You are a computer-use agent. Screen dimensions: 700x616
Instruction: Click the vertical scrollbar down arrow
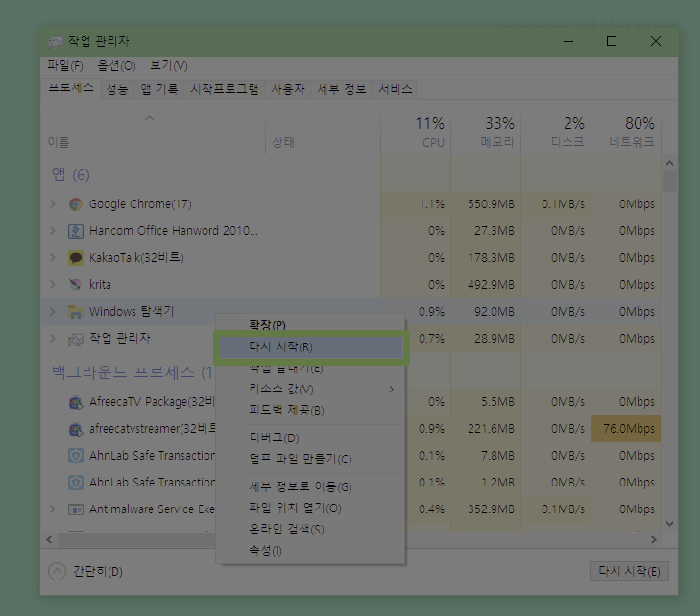669,524
